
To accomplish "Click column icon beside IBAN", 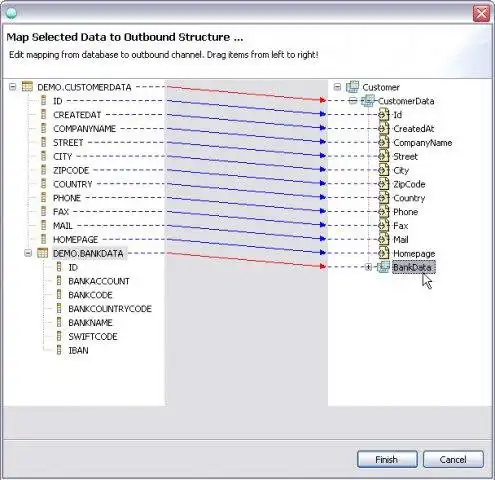I will [59, 350].
